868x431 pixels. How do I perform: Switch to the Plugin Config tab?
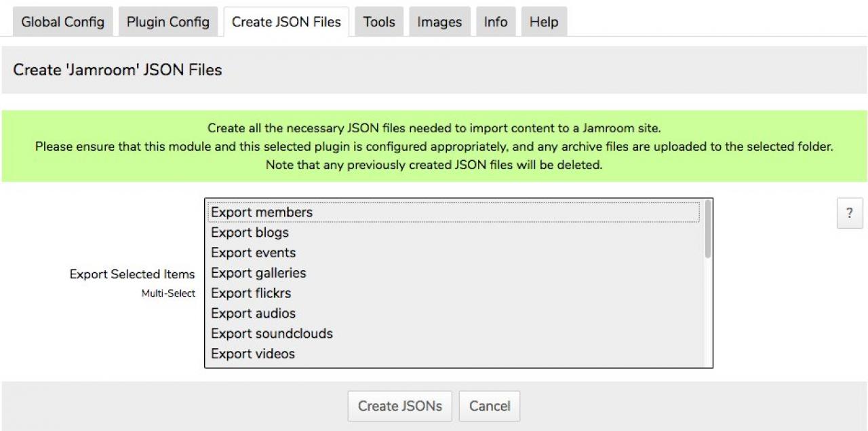(168, 22)
